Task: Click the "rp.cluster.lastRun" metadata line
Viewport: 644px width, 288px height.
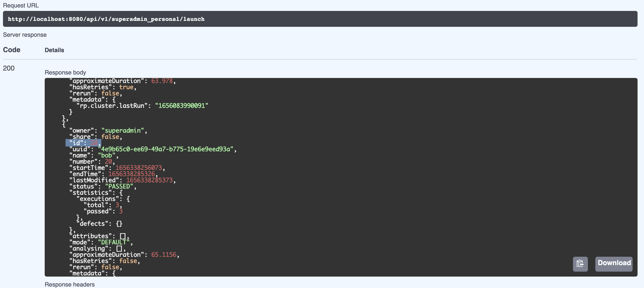Action: 142,106
